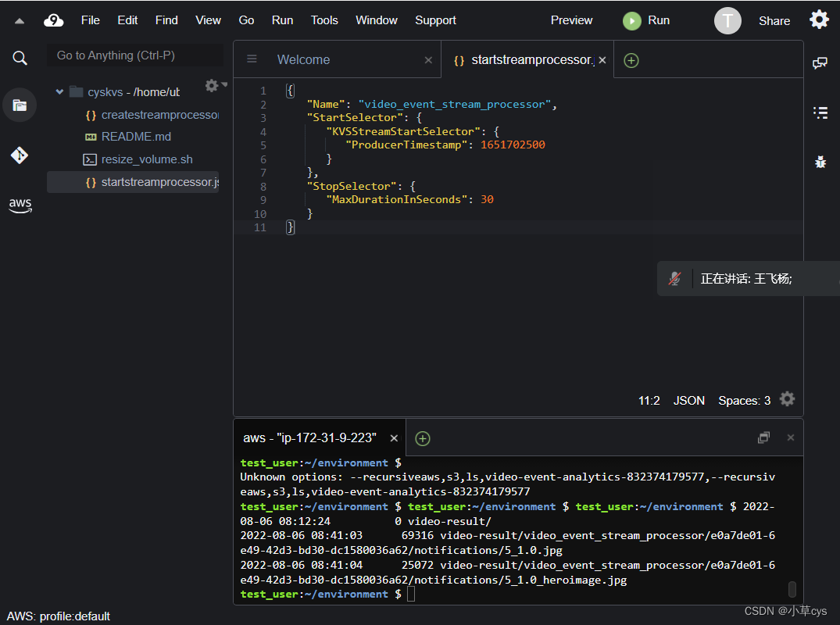Open the Edit menu
The image size is (840, 625).
click(127, 20)
